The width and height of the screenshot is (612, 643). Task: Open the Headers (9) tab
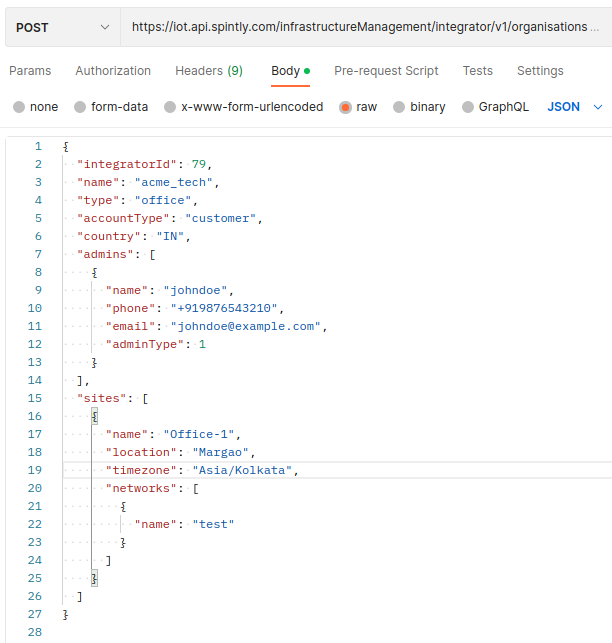pyautogui.click(x=209, y=71)
